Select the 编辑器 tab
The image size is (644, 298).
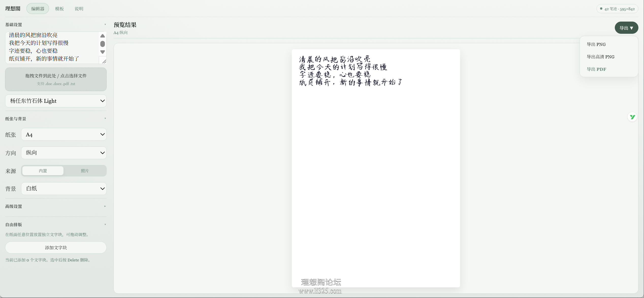(38, 9)
